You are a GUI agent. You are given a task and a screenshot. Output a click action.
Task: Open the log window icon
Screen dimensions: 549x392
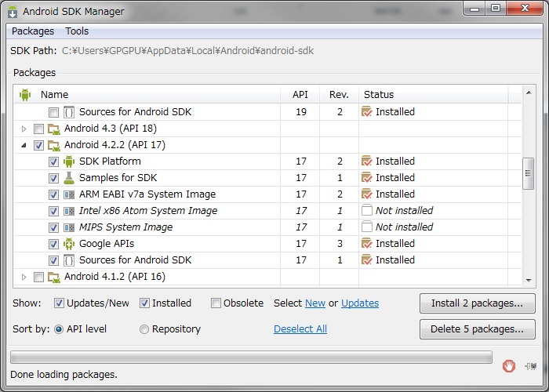click(x=531, y=365)
